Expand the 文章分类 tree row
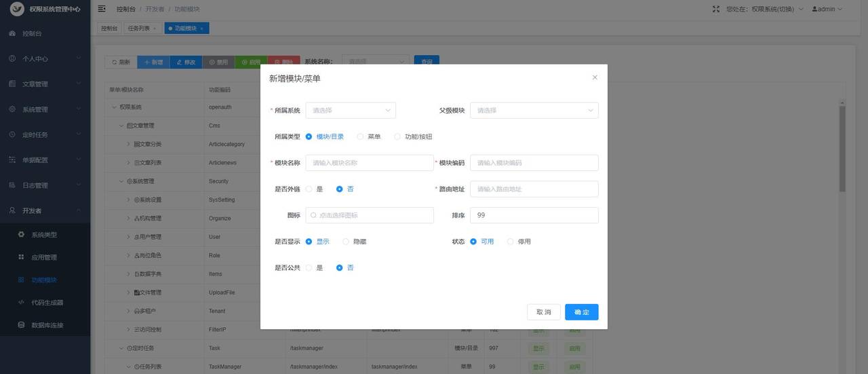 pos(129,144)
